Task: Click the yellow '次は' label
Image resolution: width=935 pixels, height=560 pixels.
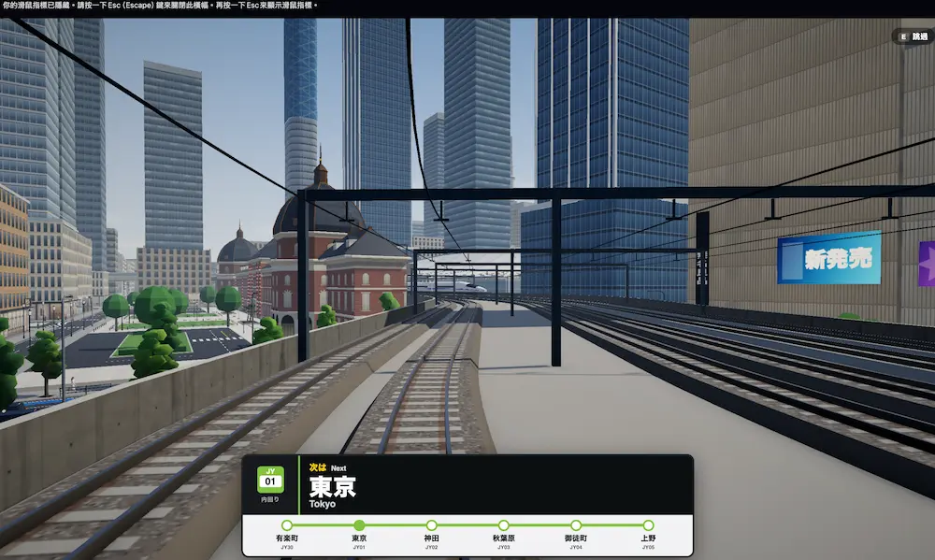Action: click(318, 467)
